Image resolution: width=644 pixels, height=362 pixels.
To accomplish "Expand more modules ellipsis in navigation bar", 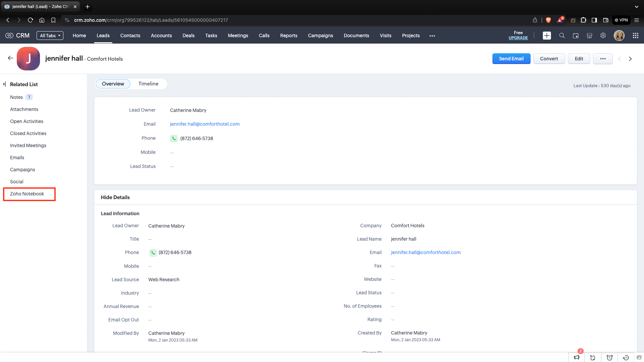I will (432, 36).
